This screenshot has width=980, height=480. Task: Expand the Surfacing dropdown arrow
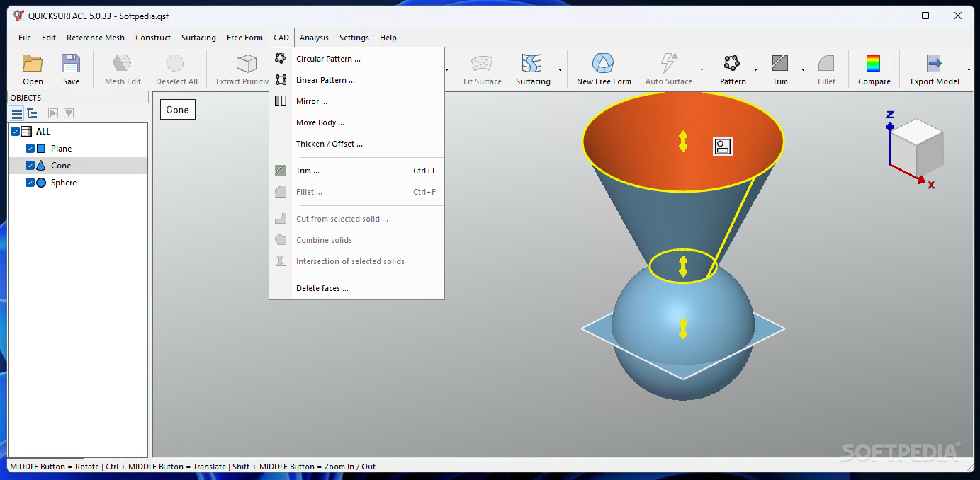click(x=560, y=70)
